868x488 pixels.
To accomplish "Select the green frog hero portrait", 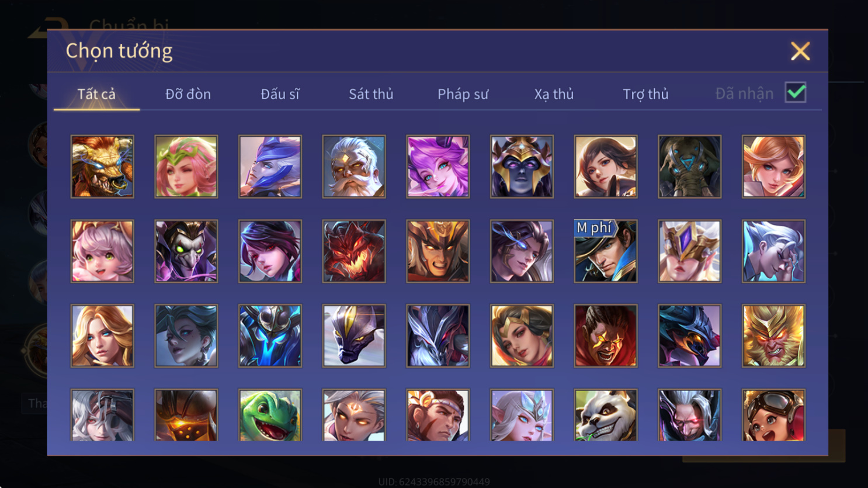I will click(x=270, y=415).
